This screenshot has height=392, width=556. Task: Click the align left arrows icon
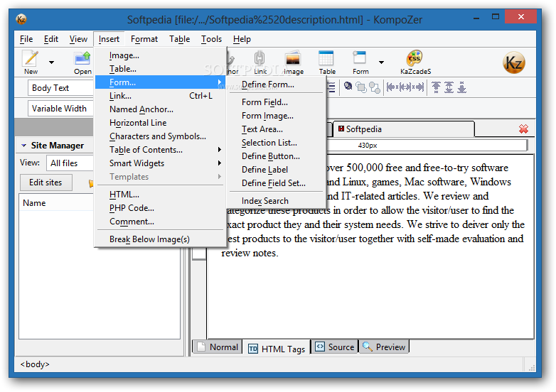click(x=392, y=87)
